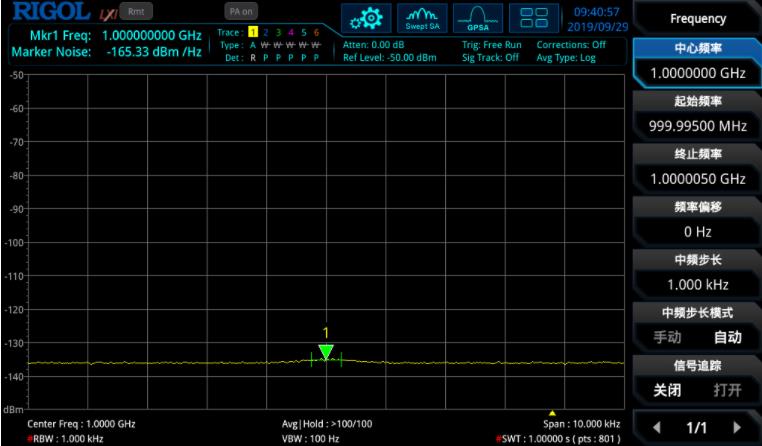The width and height of the screenshot is (762, 446).
Task: Go to previous menu page arrow
Action: pos(656,427)
